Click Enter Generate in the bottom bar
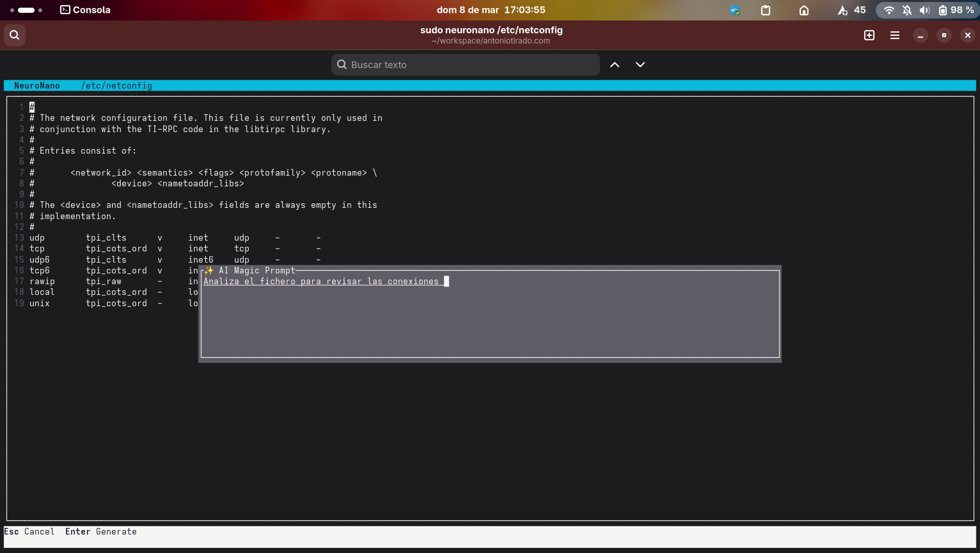 coord(101,532)
